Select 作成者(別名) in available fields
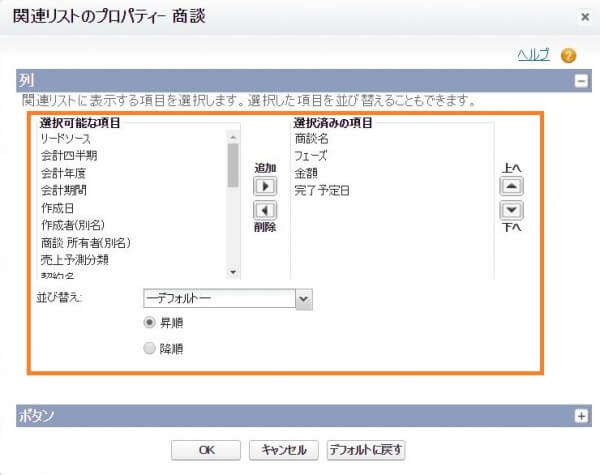The image size is (600, 475). tap(73, 225)
